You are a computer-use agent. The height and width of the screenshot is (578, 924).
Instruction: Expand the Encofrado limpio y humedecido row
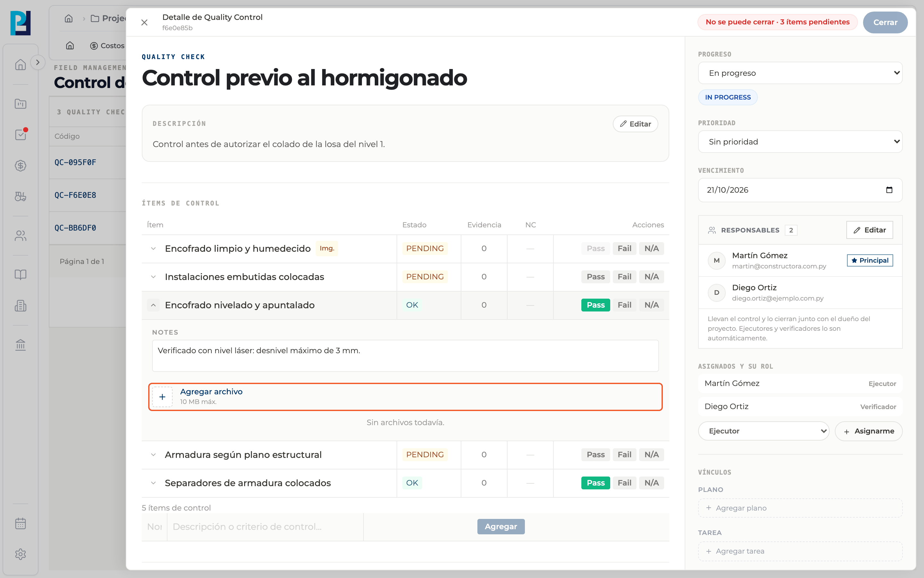[153, 249]
